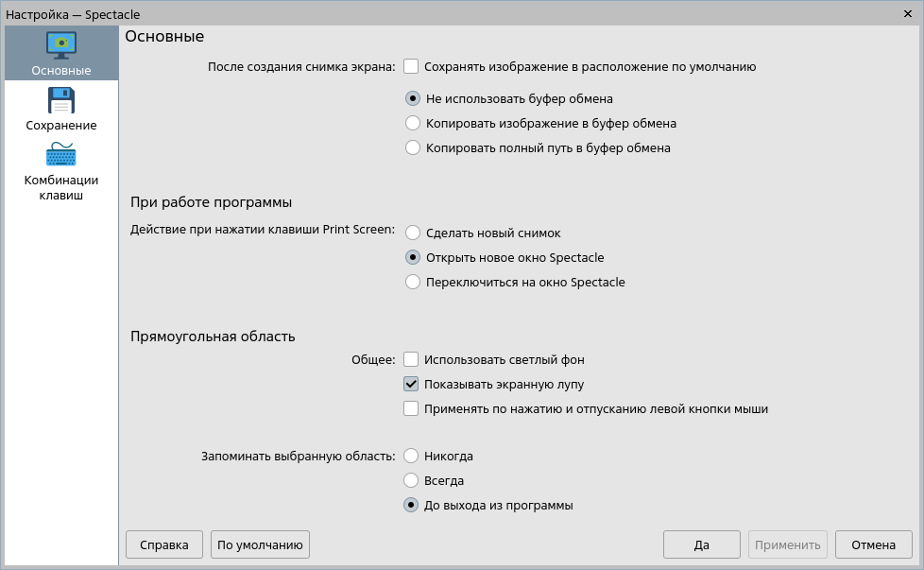Confirm the dialog with Да
The width and height of the screenshot is (924, 570).
point(701,544)
